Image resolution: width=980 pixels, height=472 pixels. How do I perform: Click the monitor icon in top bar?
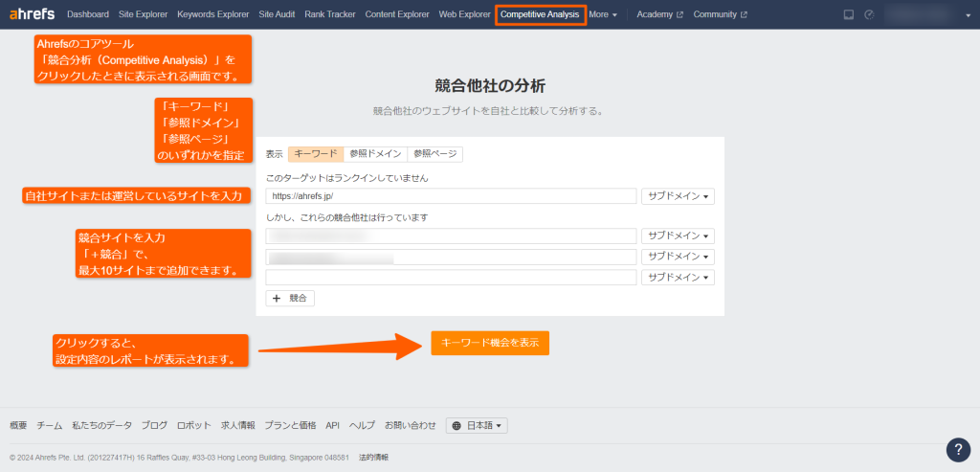(x=849, y=14)
